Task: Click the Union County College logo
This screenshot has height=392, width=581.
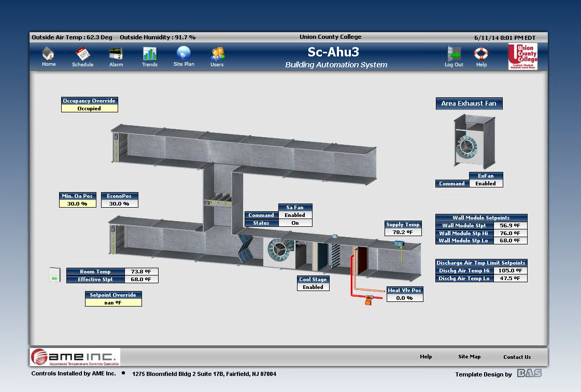Action: click(522, 56)
